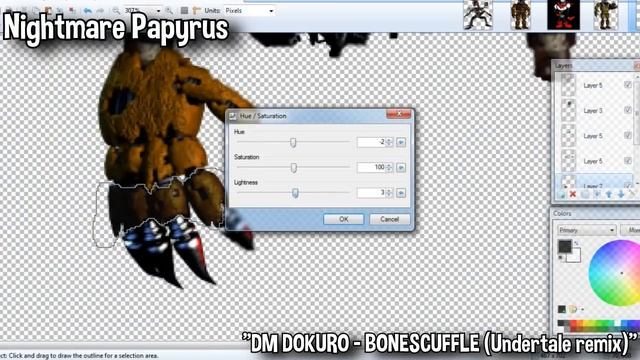The height and width of the screenshot is (360, 640).
Task: Open the brown bear thumbnail beside the skeletal one
Action: (521, 15)
